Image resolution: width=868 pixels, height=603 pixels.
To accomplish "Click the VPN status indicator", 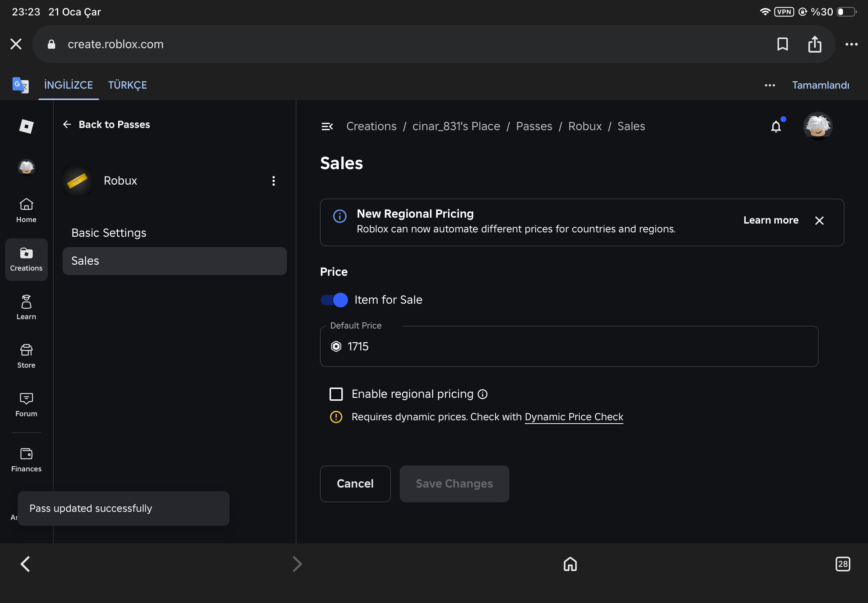I will click(x=784, y=12).
